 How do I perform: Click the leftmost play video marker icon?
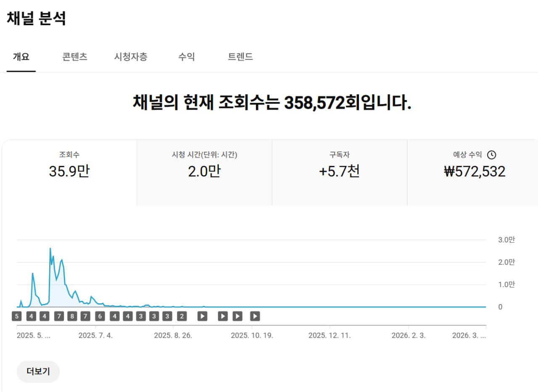pos(202,316)
